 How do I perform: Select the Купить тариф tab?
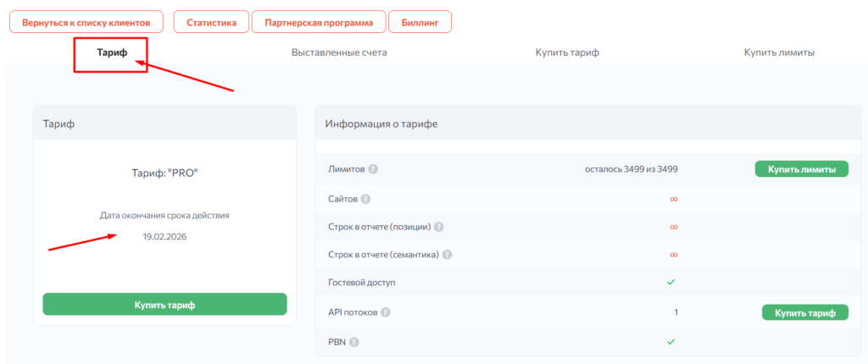(x=567, y=52)
